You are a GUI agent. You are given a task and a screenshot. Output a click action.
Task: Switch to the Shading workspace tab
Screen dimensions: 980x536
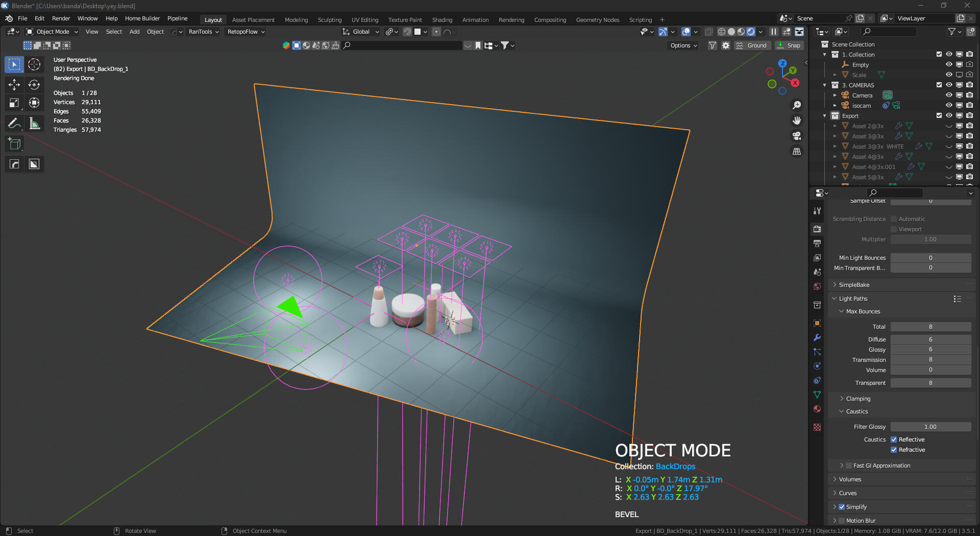(x=442, y=20)
